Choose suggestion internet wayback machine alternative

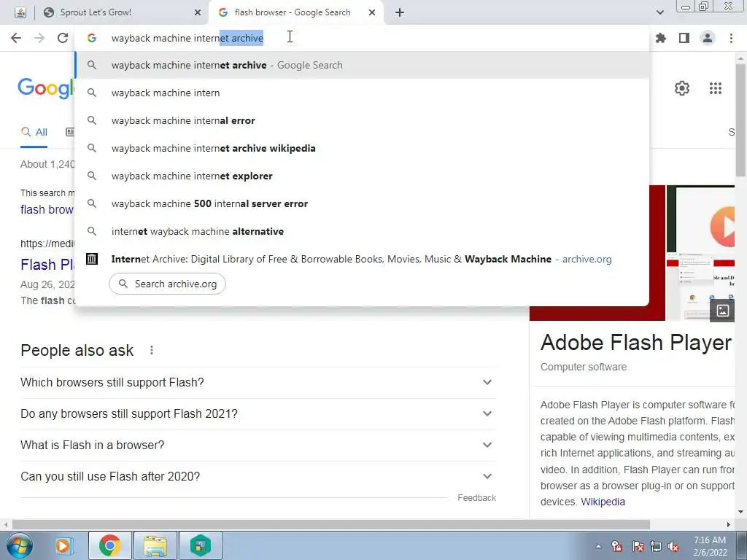[x=362, y=231]
